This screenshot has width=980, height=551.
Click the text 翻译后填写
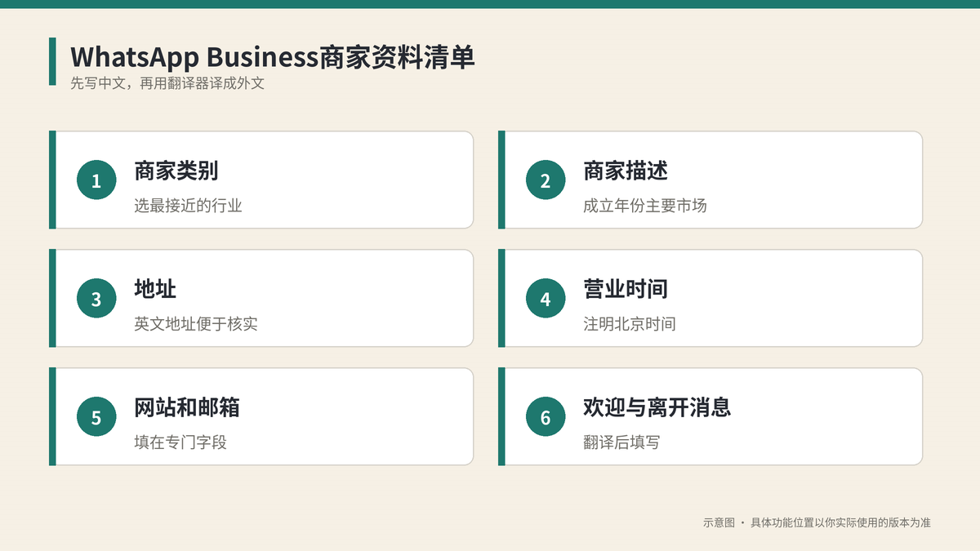pyautogui.click(x=621, y=442)
